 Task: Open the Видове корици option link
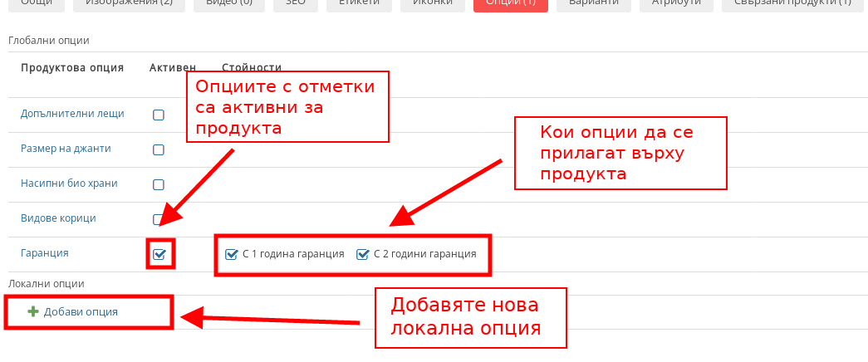click(x=58, y=218)
